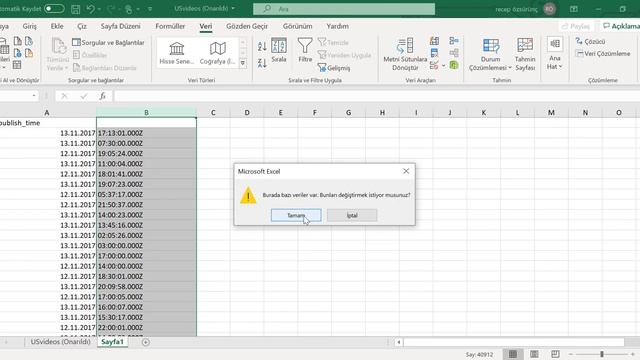Switch to the Görünüm tab
The image size is (640, 360).
[x=298, y=26]
